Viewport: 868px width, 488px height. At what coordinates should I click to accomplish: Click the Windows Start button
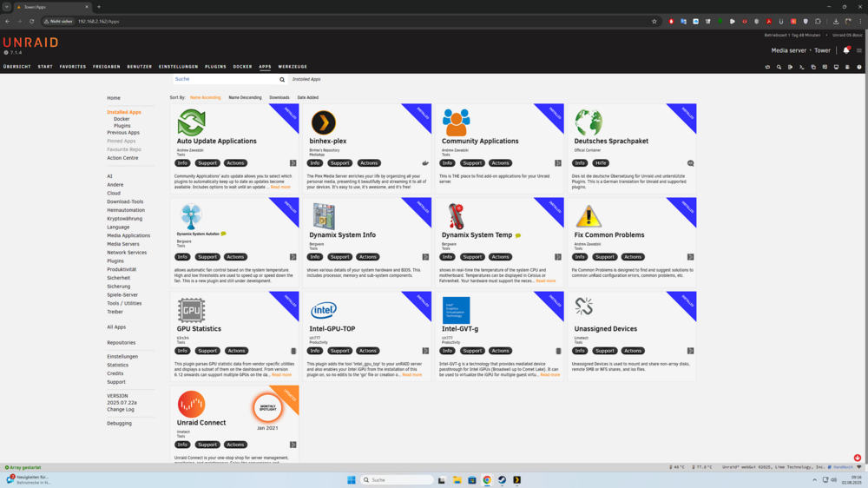tap(351, 480)
